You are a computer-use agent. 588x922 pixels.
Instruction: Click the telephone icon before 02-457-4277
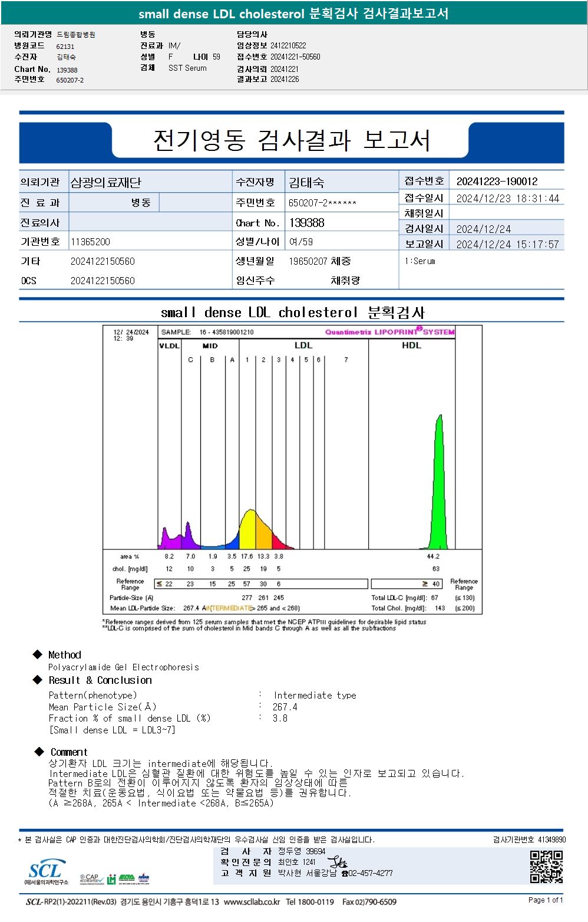pos(345,874)
